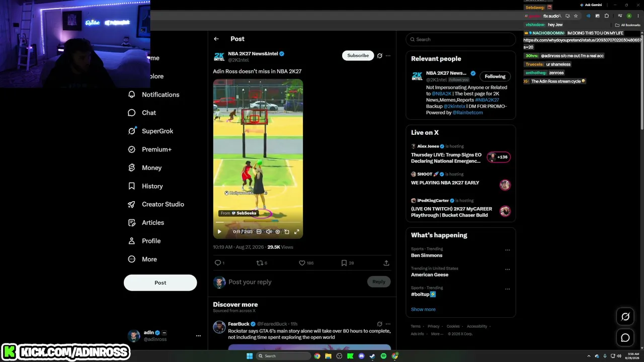This screenshot has height=362, width=644.
Task: Open the @Rainbetcom link in bio
Action: coord(467,113)
